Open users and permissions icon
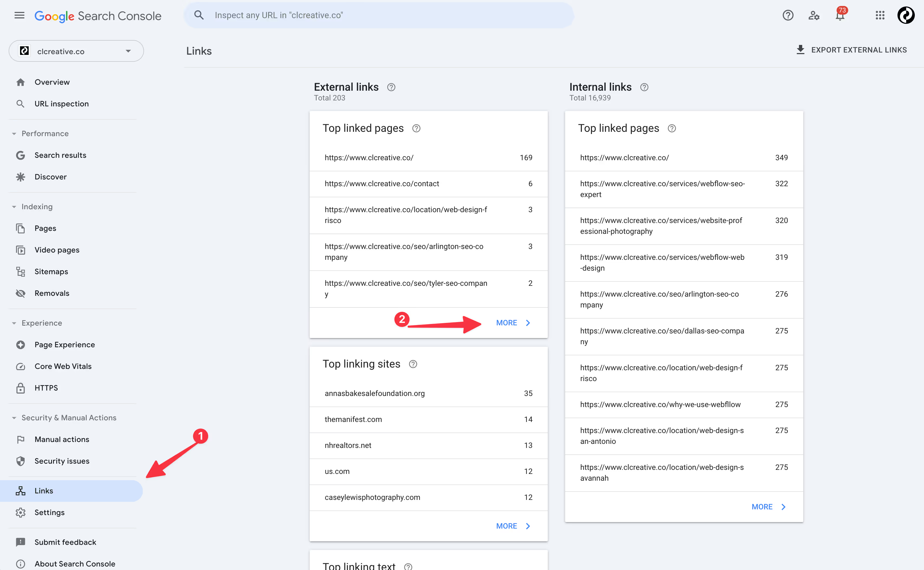Screen dimensions: 924x570 click(x=814, y=15)
